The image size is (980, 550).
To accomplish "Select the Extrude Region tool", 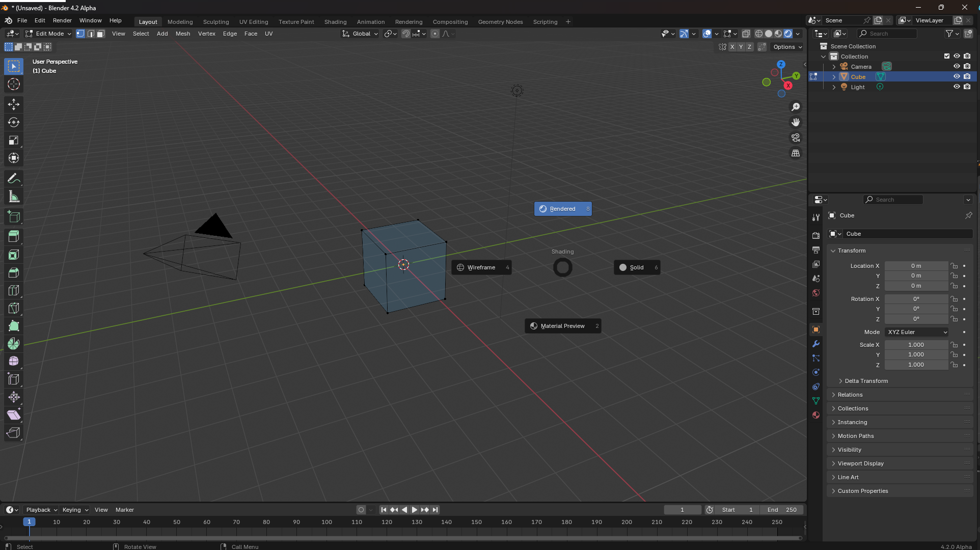I will [x=14, y=236].
